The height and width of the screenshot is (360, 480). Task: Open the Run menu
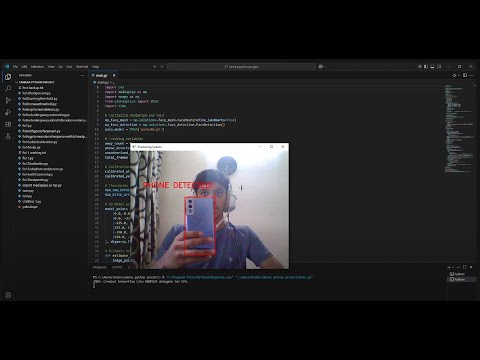click(69, 67)
